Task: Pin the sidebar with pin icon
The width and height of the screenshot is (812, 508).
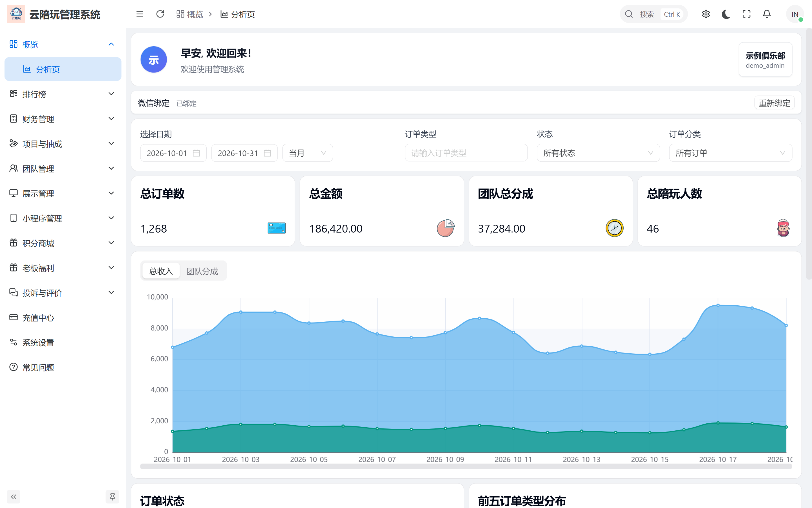Action: [112, 497]
